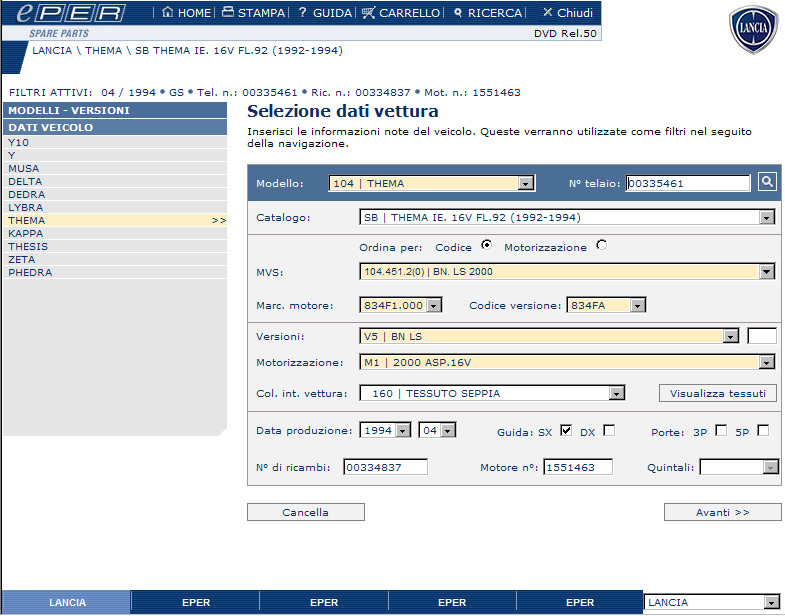Check the Porte 3P checkbox
785x616 pixels.
click(x=721, y=430)
